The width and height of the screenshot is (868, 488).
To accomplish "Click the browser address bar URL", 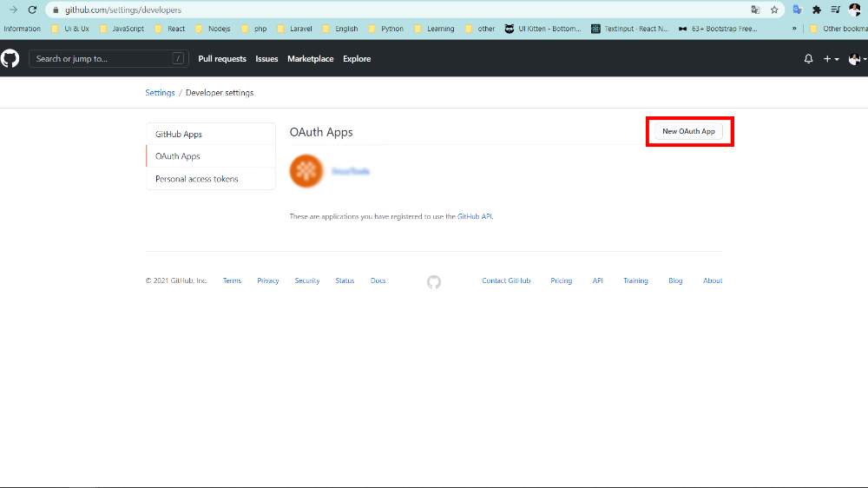I will 123,10.
